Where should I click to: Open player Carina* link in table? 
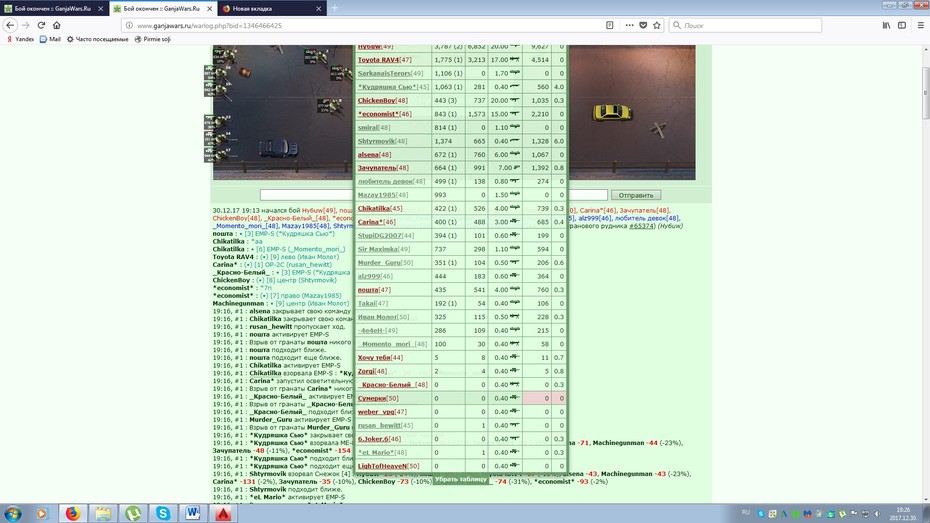pyautogui.click(x=370, y=222)
